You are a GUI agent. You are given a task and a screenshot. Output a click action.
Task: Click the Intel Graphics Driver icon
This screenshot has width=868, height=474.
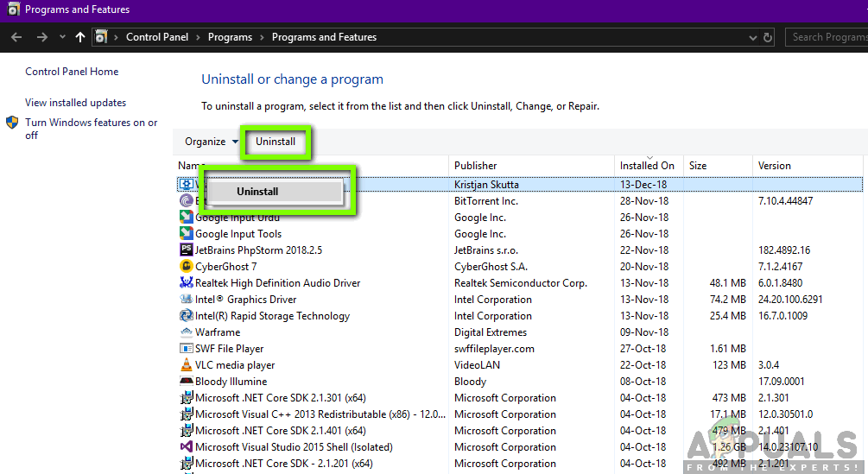[187, 300]
